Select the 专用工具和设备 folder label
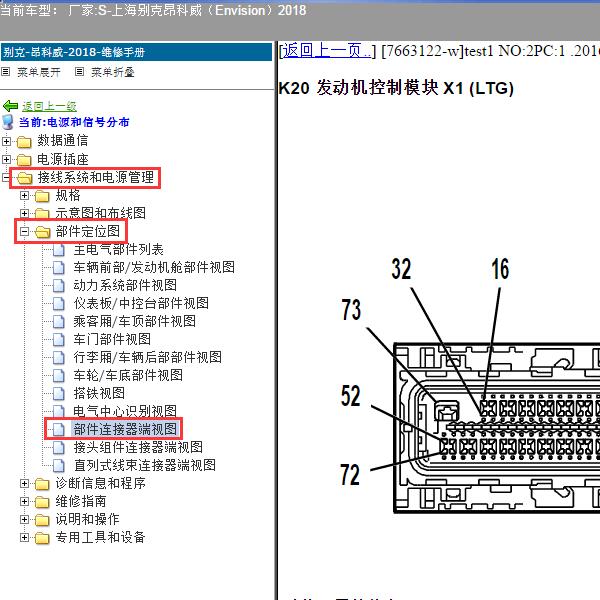Image resolution: width=600 pixels, height=600 pixels. pyautogui.click(x=100, y=538)
